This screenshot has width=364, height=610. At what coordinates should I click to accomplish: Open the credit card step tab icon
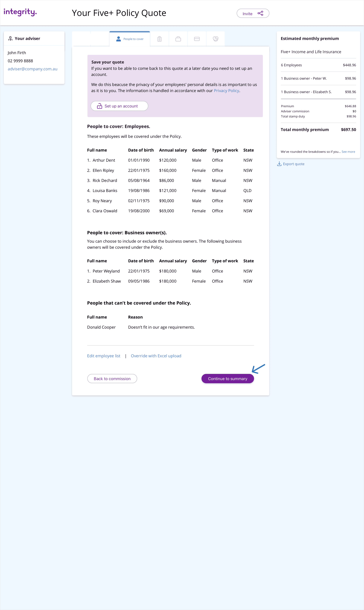197,39
